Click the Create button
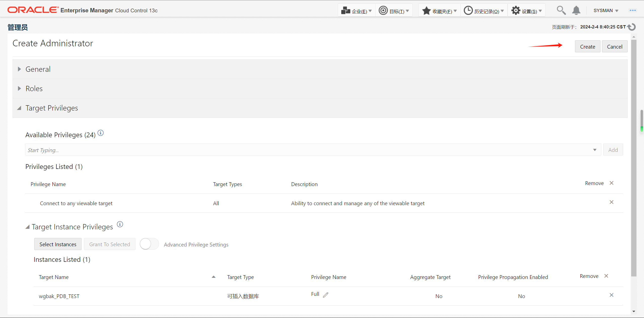The width and height of the screenshot is (644, 318). point(587,47)
